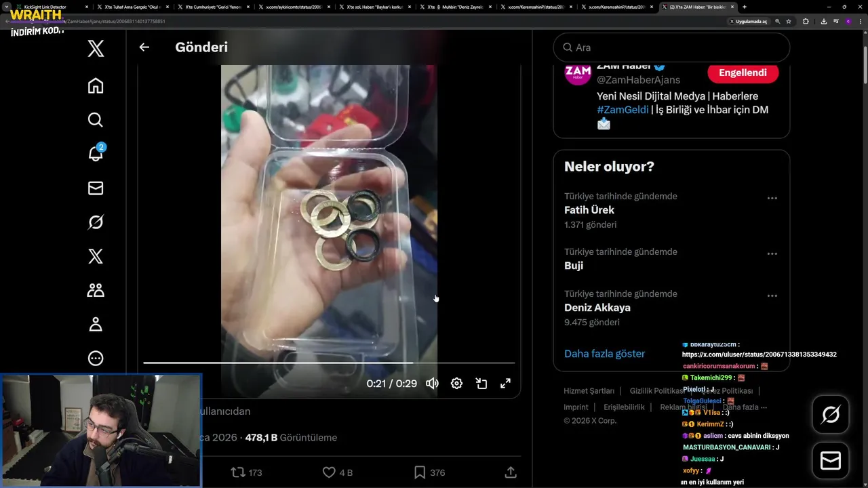Click the X logo at sidebar top
The width and height of the screenshot is (868, 488).
(96, 49)
